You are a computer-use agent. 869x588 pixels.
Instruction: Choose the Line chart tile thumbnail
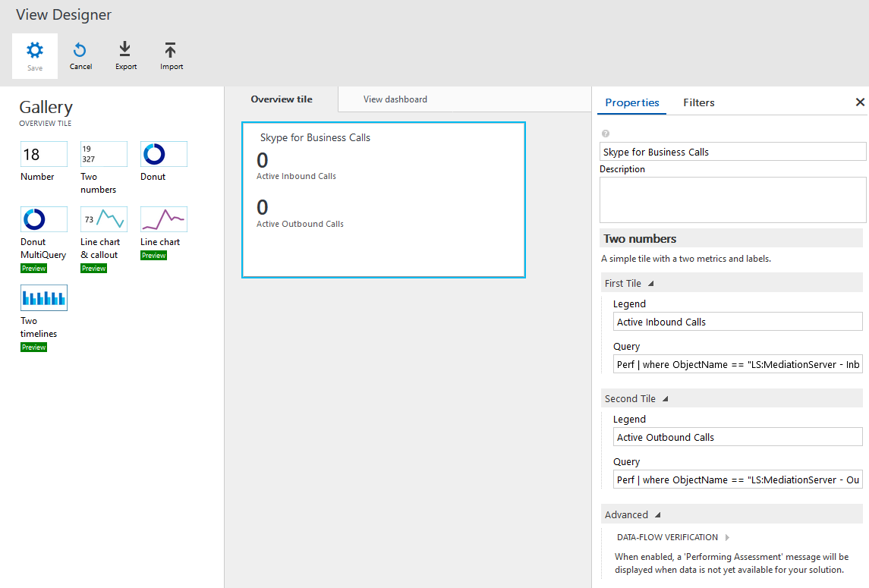163,219
